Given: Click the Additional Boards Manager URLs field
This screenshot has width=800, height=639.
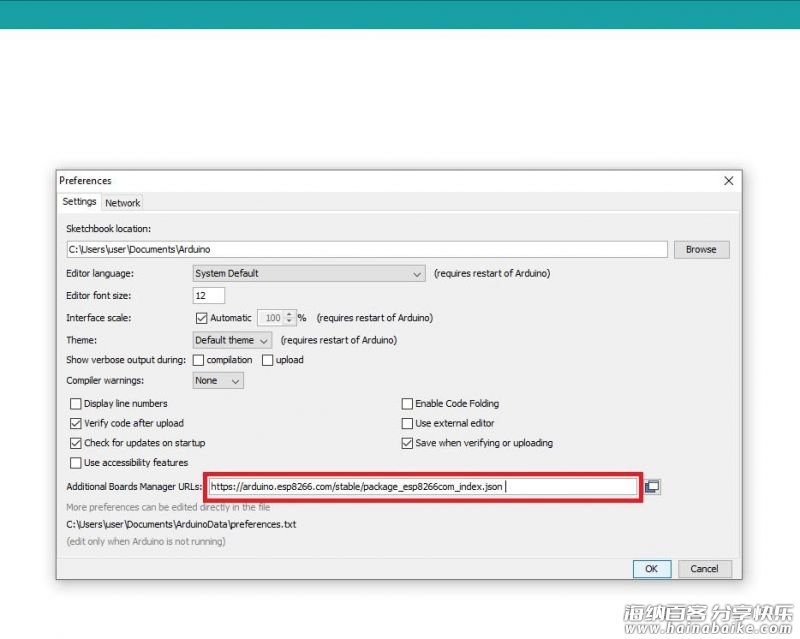Looking at the screenshot, I should coord(423,486).
